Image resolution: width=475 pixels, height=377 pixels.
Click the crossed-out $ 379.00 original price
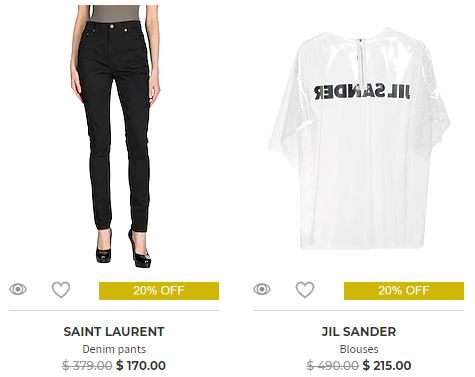87,365
